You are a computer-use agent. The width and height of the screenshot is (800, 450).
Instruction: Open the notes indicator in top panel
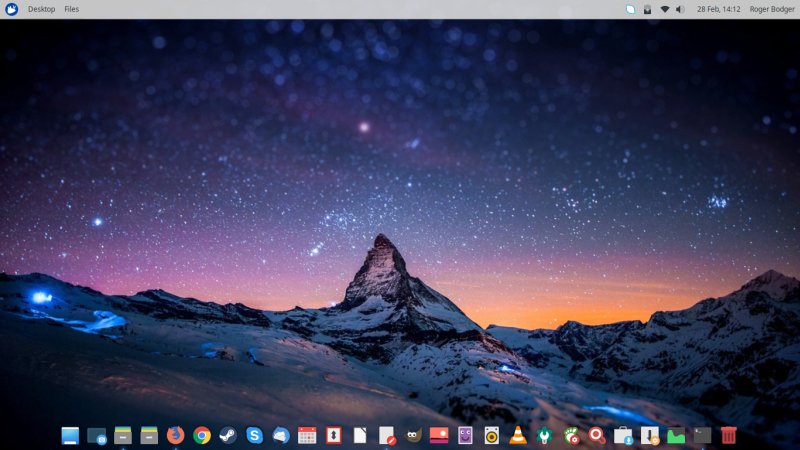pos(631,9)
